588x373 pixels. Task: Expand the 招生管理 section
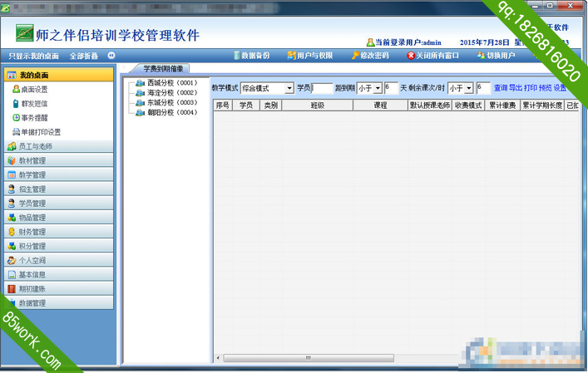click(59, 189)
